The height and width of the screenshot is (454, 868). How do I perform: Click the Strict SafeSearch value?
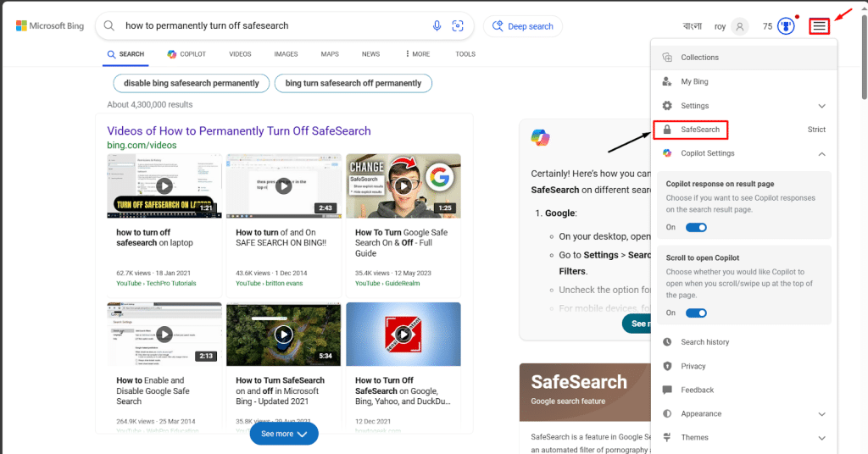point(816,130)
